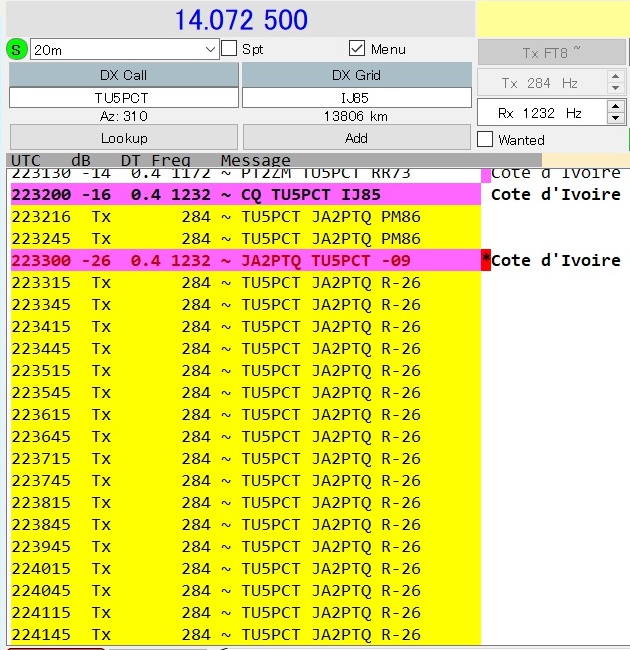Increase the Rx 1232 Hz frequency with up arrow
Image resolution: width=630 pixels, height=650 pixels.
click(615, 108)
